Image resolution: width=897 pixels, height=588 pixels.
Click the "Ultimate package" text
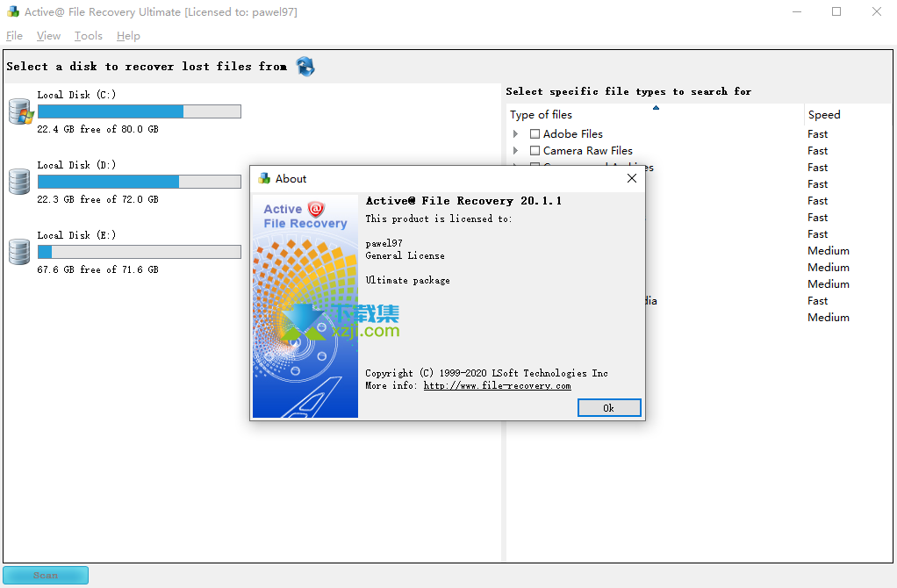(408, 280)
